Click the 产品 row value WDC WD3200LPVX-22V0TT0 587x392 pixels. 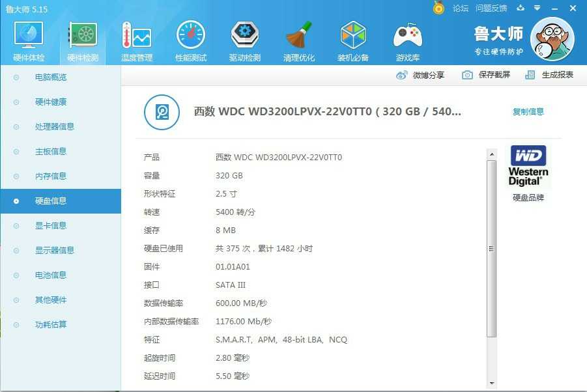coord(279,158)
